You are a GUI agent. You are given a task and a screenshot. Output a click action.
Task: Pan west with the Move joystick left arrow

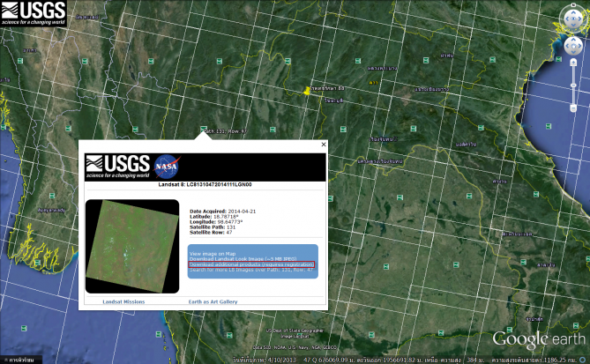pyautogui.click(x=567, y=46)
